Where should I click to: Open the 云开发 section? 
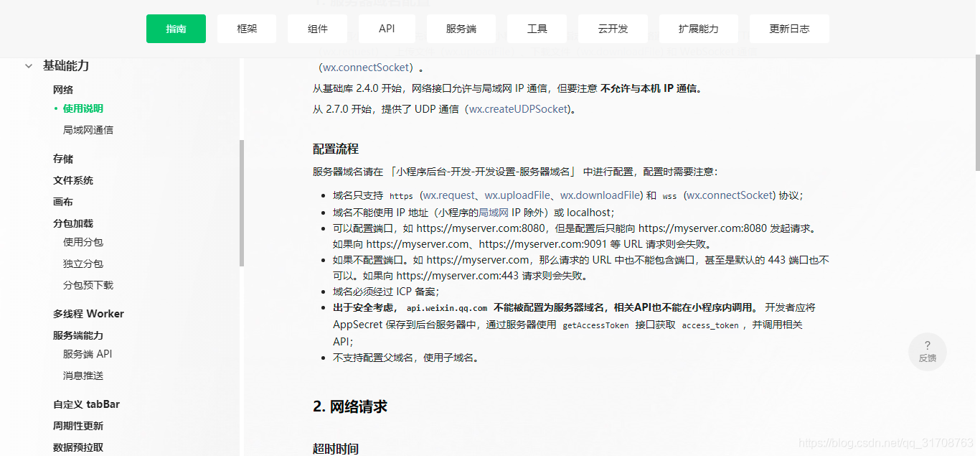(613, 28)
